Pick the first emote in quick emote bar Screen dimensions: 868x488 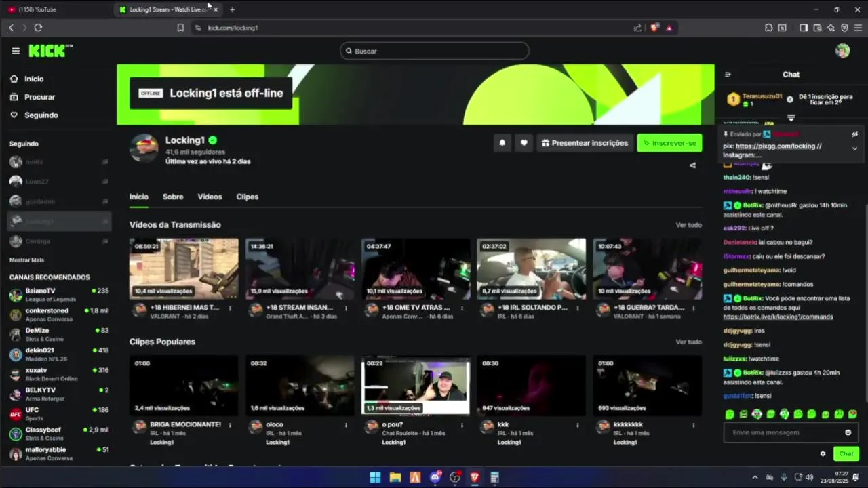tap(730, 414)
